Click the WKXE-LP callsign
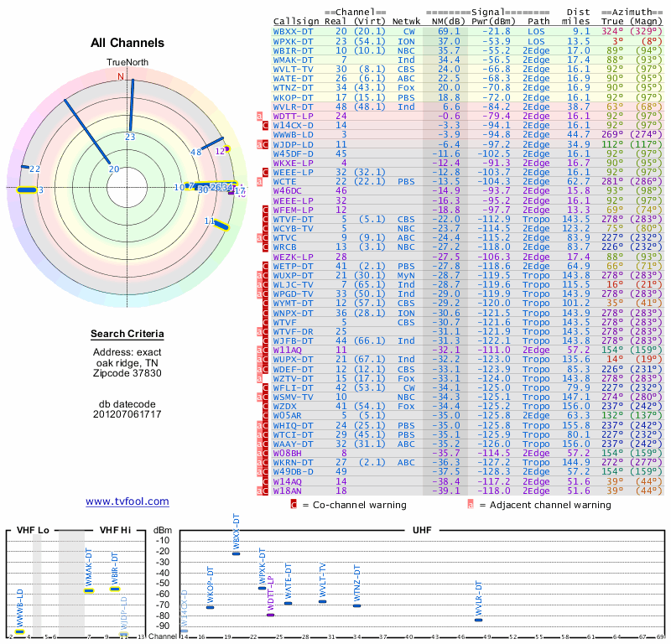Screen dimensions: 671x644 (293, 163)
